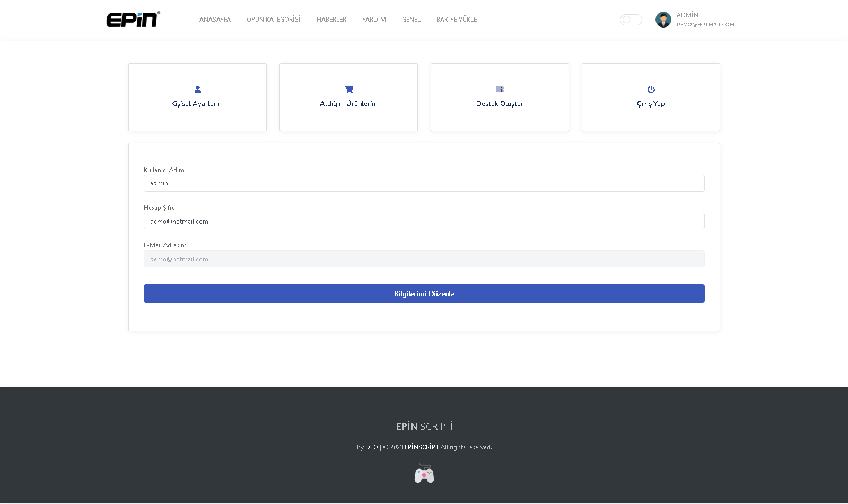Open BAKİYE YÜKLE page

tap(457, 20)
